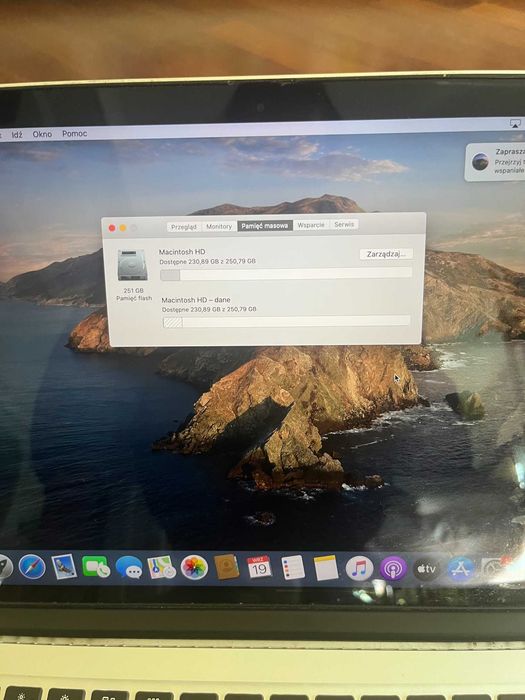This screenshot has width=525, height=700.
Task: Open Calendar icon showing 19
Action: 259,567
